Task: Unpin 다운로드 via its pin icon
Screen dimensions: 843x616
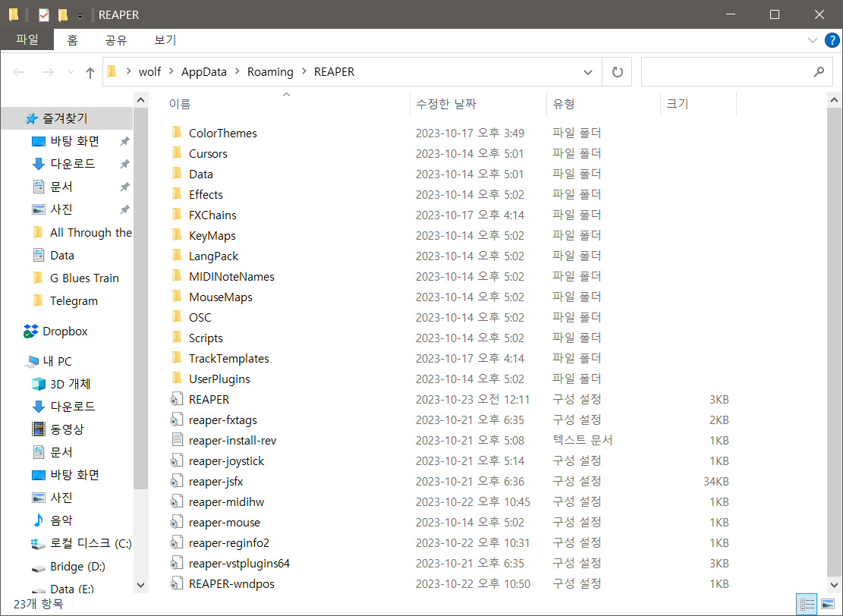Action: click(x=124, y=164)
